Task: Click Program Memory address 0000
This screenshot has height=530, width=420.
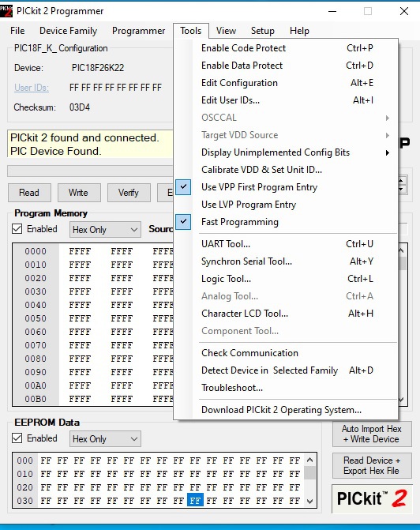Action: click(x=36, y=251)
